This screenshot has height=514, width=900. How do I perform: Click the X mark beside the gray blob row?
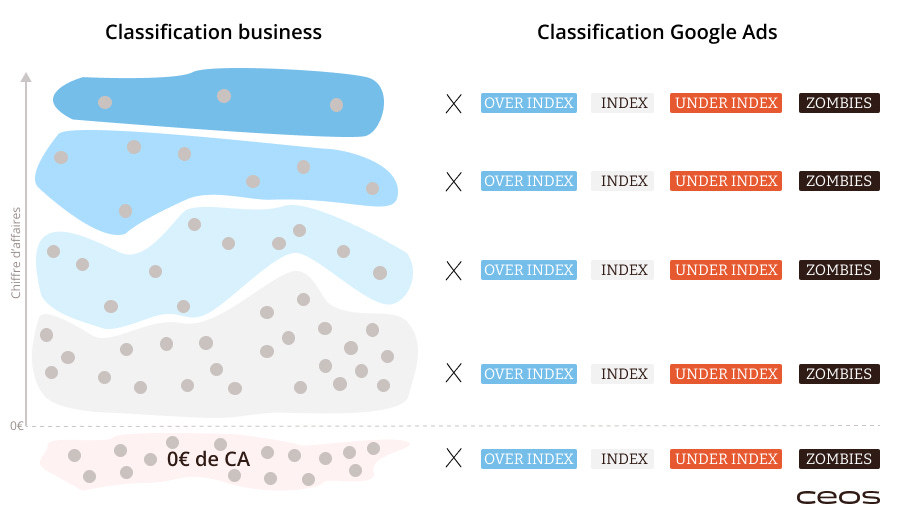pyautogui.click(x=453, y=373)
